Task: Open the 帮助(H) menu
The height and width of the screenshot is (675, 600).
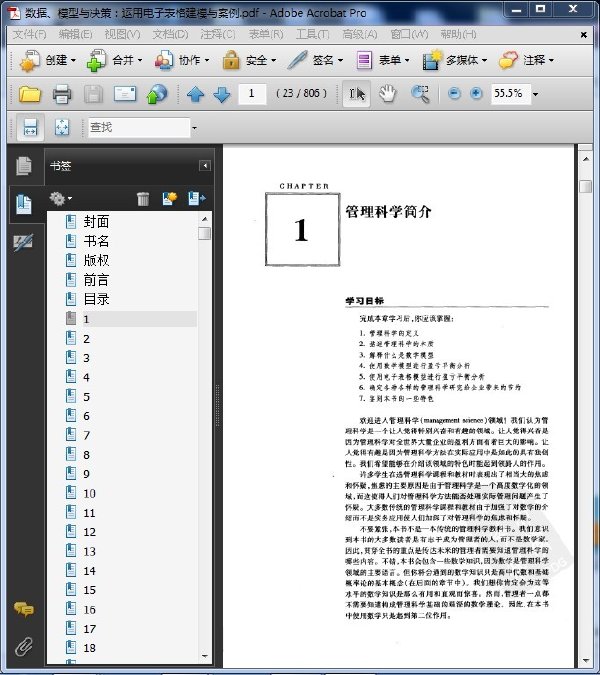Action: [458, 34]
